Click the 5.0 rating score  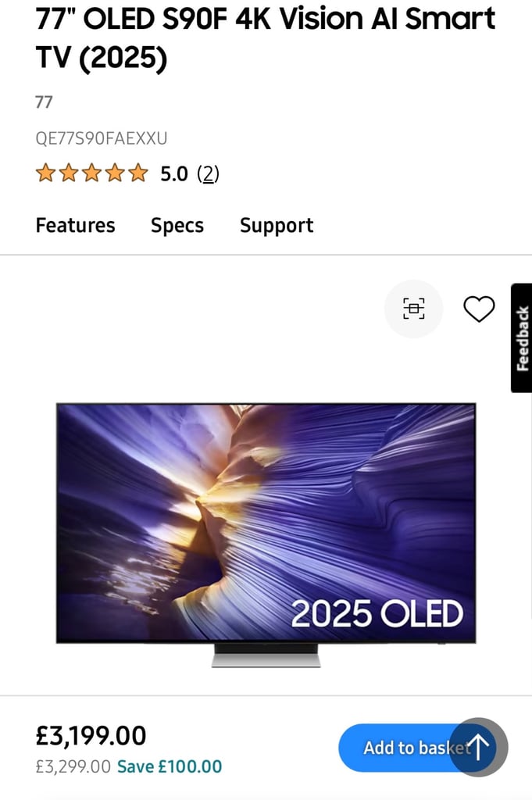(174, 174)
